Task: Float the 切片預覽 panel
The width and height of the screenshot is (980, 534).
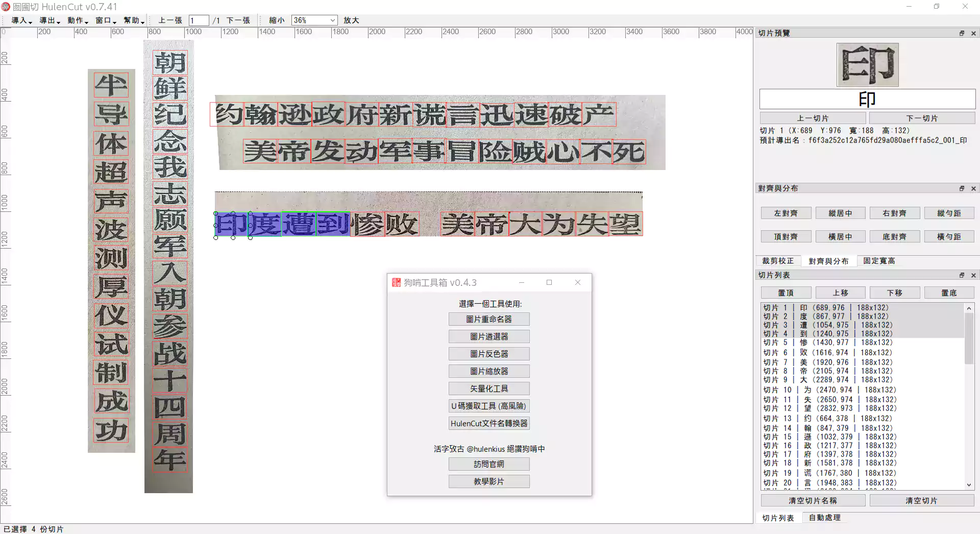Action: [x=962, y=33]
